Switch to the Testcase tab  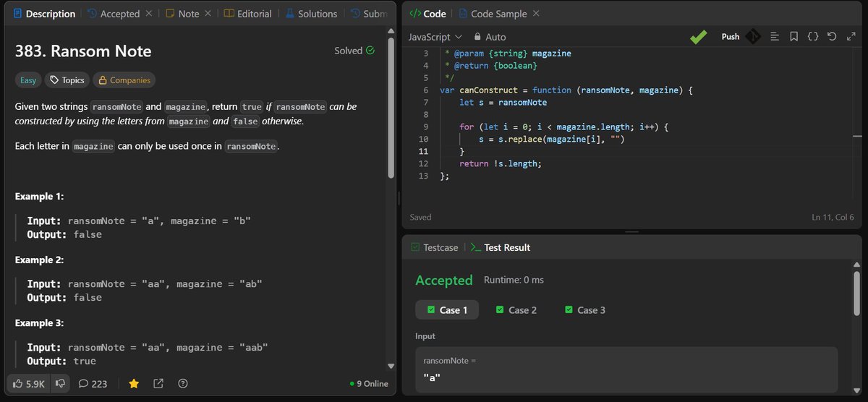(x=434, y=247)
